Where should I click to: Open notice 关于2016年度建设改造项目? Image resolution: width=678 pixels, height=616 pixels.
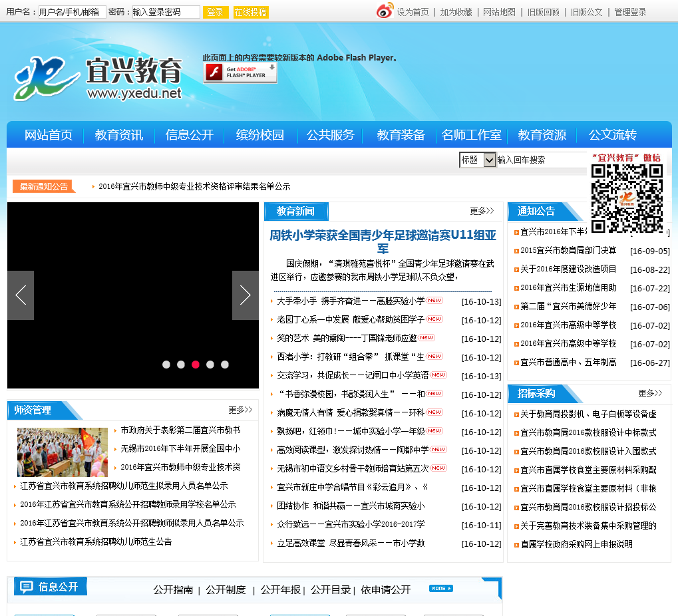[x=568, y=269]
